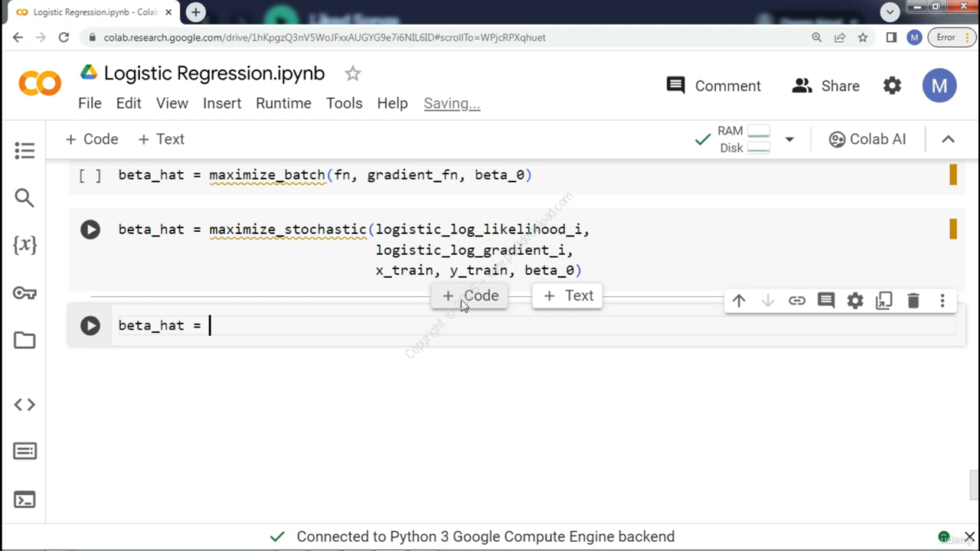Click logistic_log_gradient_i in the code

[470, 250]
